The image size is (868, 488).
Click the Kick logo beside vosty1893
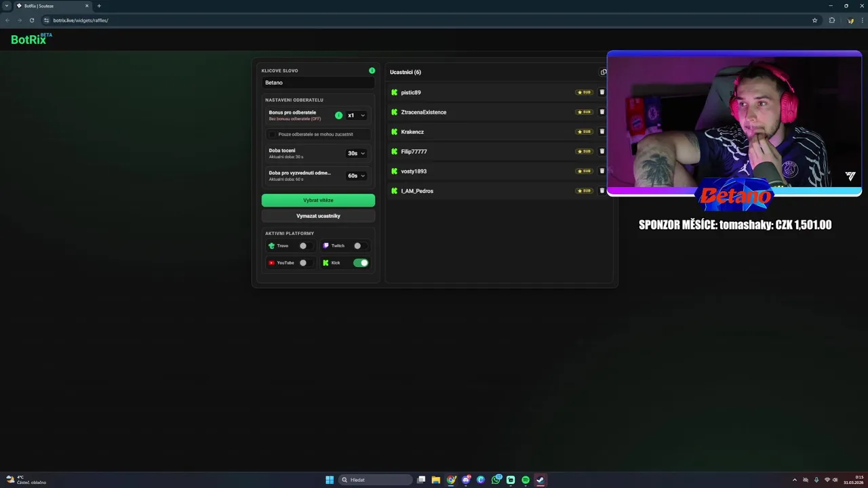[394, 171]
